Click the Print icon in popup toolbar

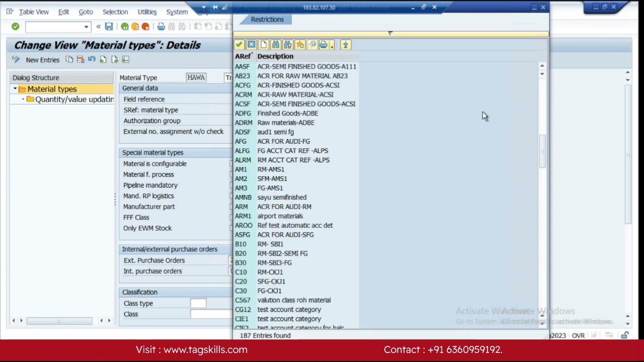pyautogui.click(x=323, y=45)
